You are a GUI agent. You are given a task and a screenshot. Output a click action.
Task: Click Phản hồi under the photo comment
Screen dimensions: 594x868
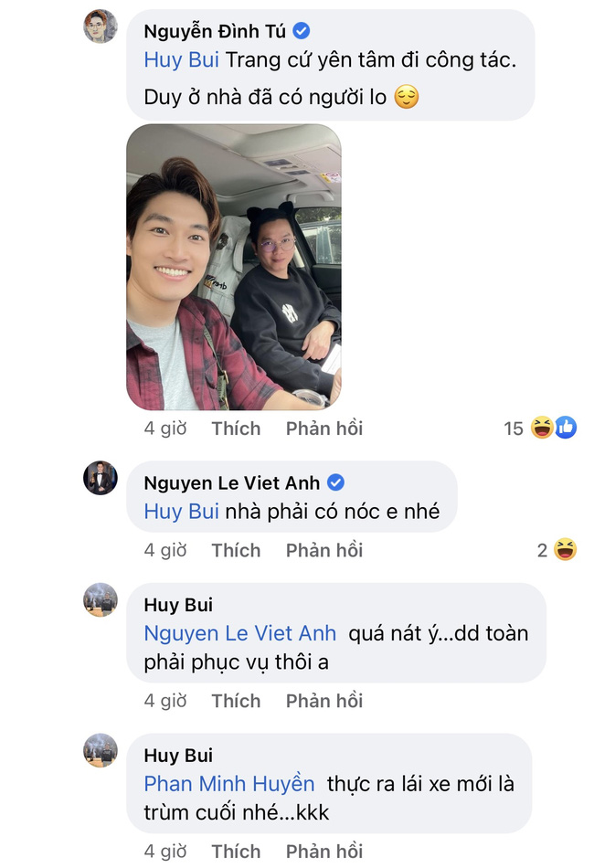pos(324,429)
